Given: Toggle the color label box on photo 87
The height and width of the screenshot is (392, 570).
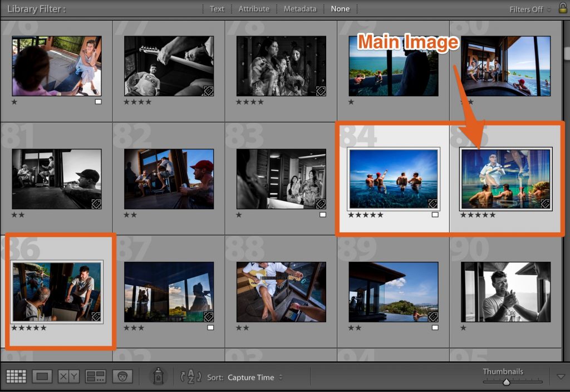Looking at the screenshot, I should pos(210,327).
